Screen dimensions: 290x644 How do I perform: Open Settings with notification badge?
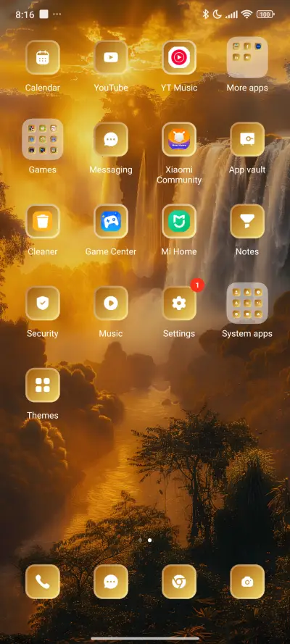[x=178, y=303]
